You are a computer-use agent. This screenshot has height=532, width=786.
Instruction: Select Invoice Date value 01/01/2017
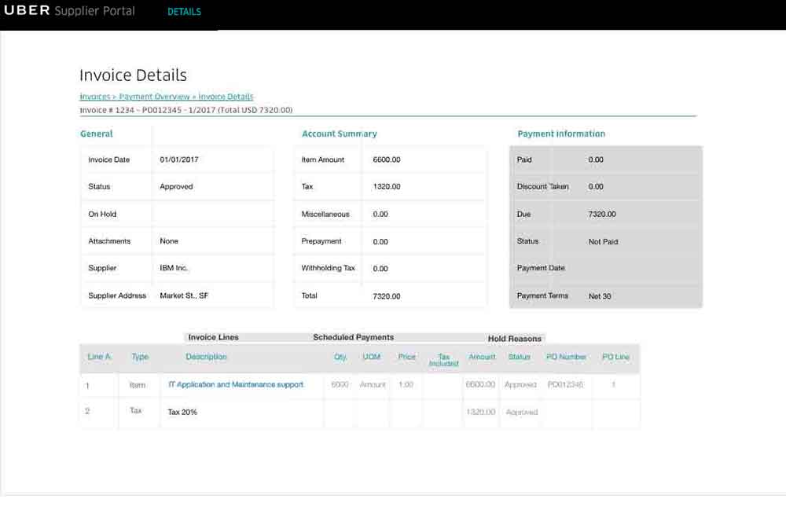[x=179, y=160]
